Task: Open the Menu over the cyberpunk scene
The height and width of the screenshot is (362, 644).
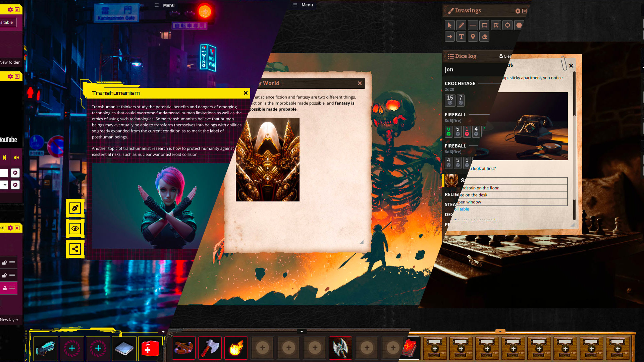Action: click(x=165, y=5)
